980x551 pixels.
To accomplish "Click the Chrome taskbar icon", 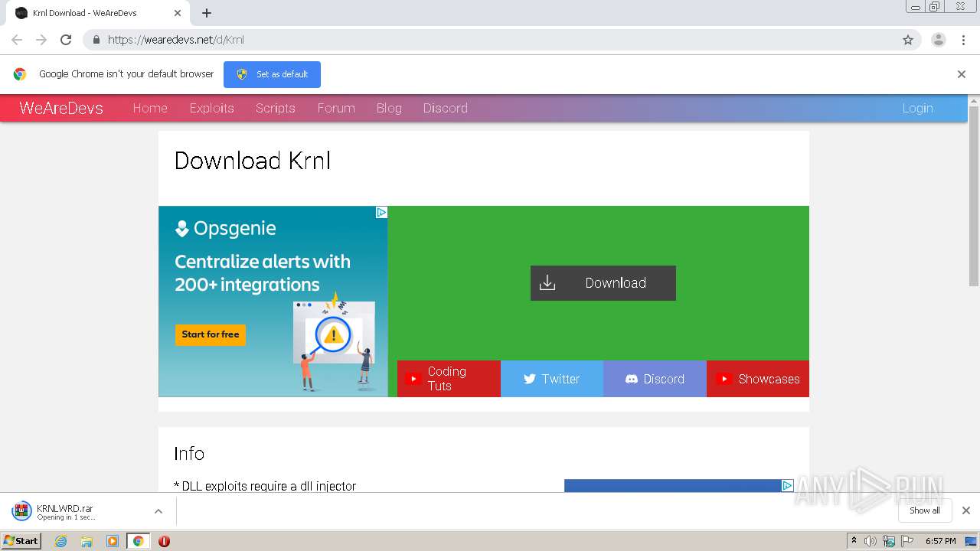I will tap(138, 541).
